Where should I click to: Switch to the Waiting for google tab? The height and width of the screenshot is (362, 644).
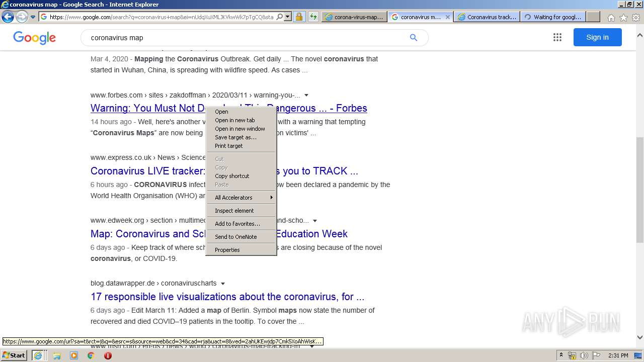pos(553,17)
